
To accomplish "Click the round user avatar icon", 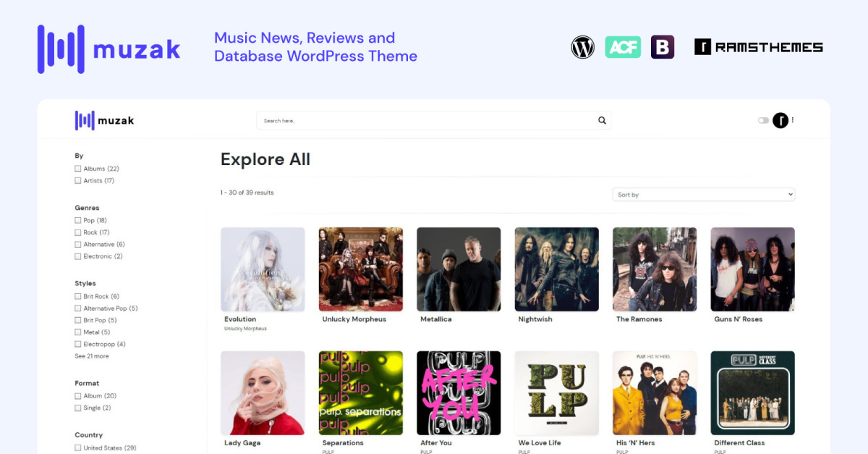I will tap(780, 120).
